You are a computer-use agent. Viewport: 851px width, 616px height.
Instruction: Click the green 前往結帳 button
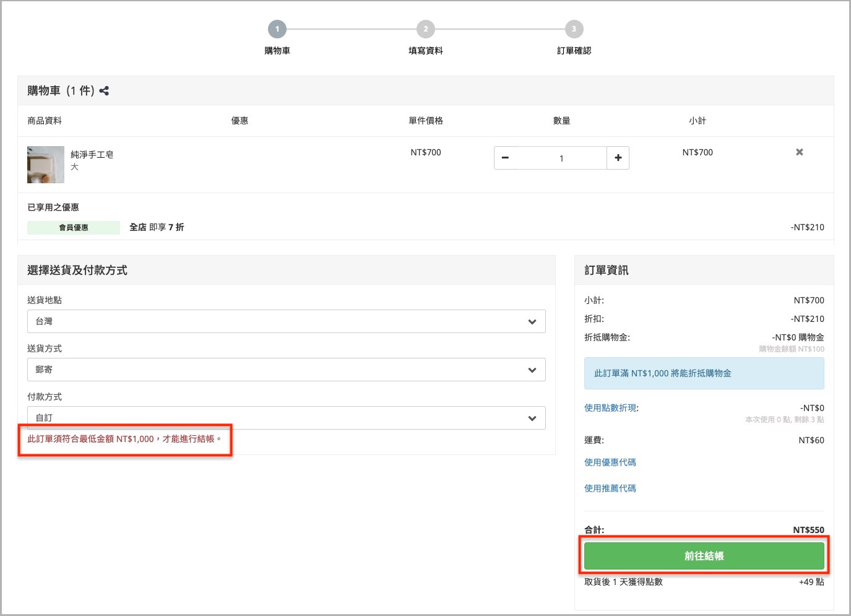pos(704,556)
